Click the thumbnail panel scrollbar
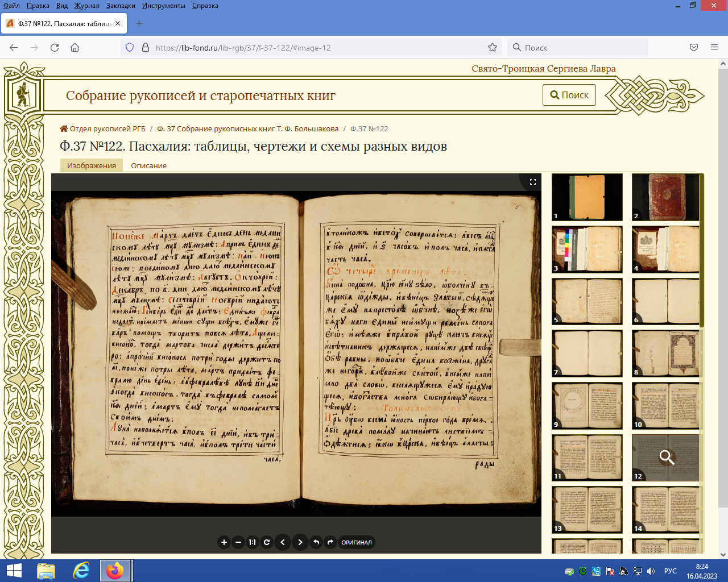 701,250
